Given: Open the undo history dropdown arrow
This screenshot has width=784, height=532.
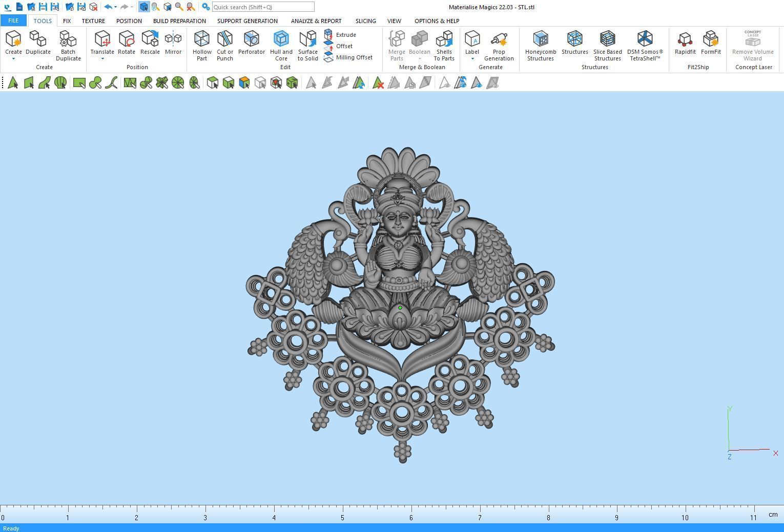Looking at the screenshot, I should 115,7.
